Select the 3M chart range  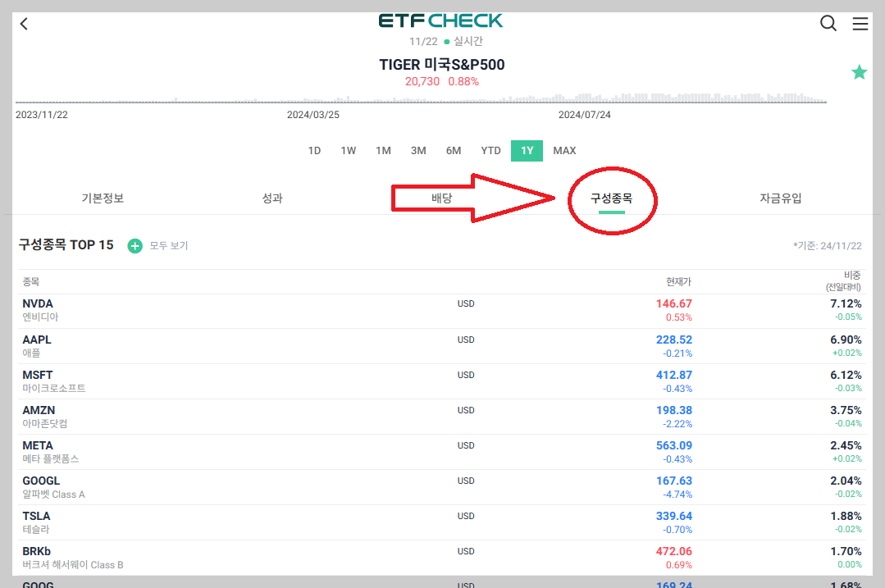[x=418, y=151]
